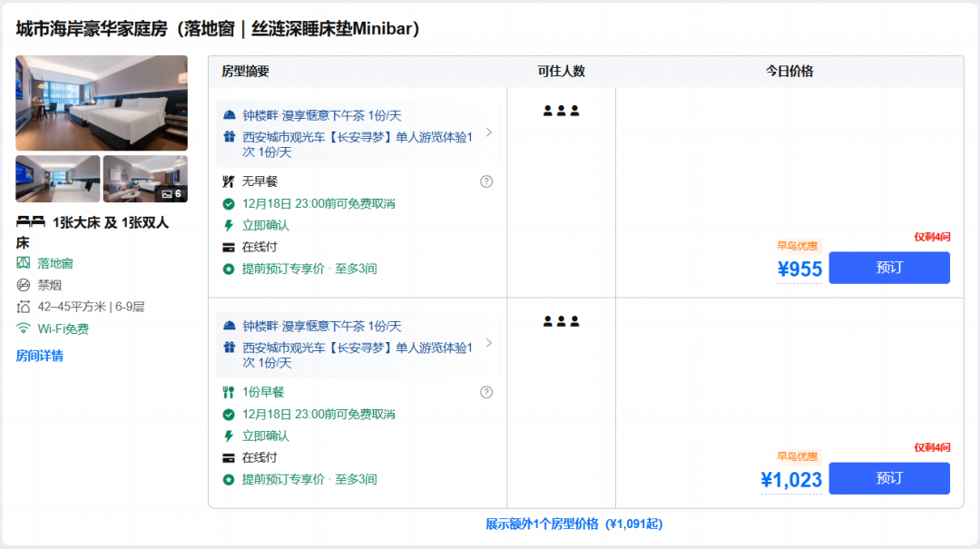980x549 pixels.
Task: Click the star 提前预订专享价 icon in the 1份早餐 rate
Action: pyautogui.click(x=228, y=480)
